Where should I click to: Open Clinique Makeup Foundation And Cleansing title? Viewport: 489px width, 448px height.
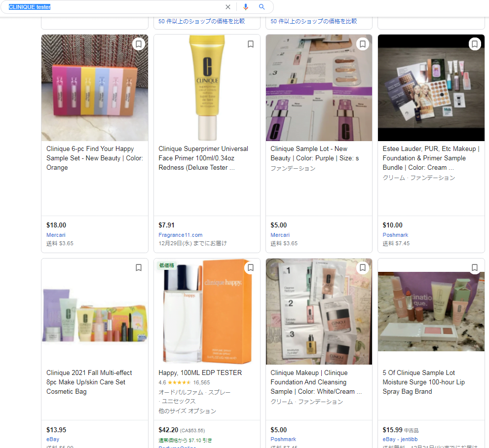[316, 382]
